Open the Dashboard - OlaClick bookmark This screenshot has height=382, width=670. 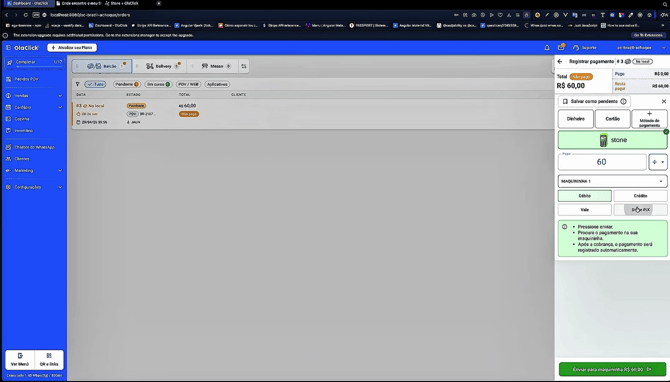(108, 26)
